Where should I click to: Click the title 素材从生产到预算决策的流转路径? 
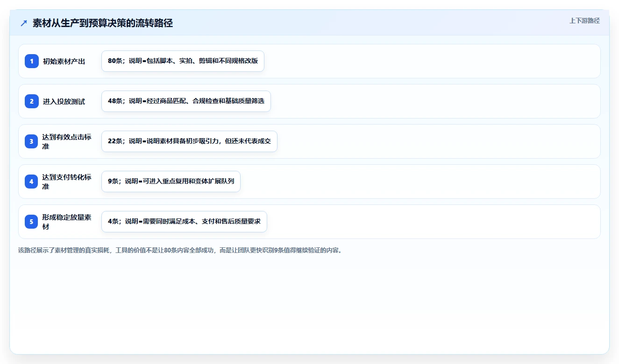103,23
